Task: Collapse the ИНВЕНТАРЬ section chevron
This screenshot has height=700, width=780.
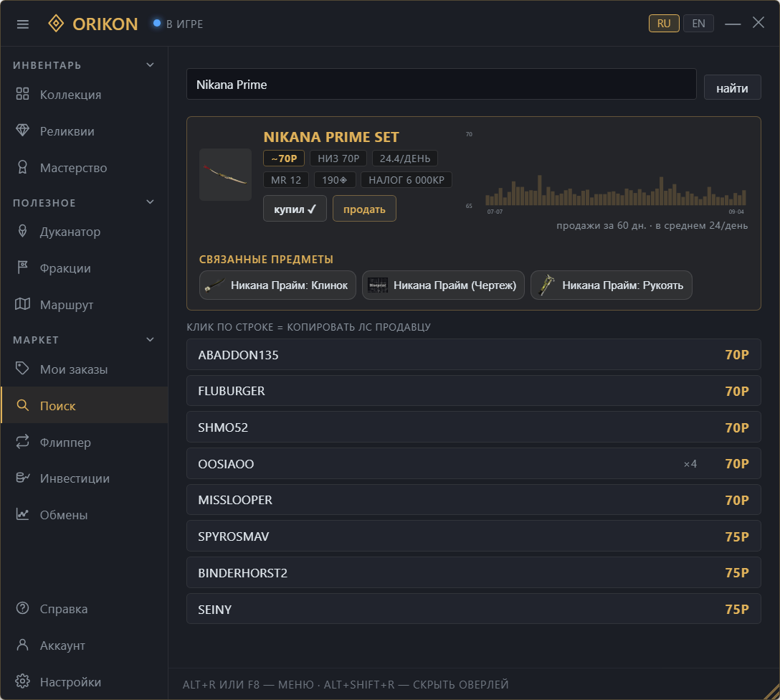Action: pos(150,65)
